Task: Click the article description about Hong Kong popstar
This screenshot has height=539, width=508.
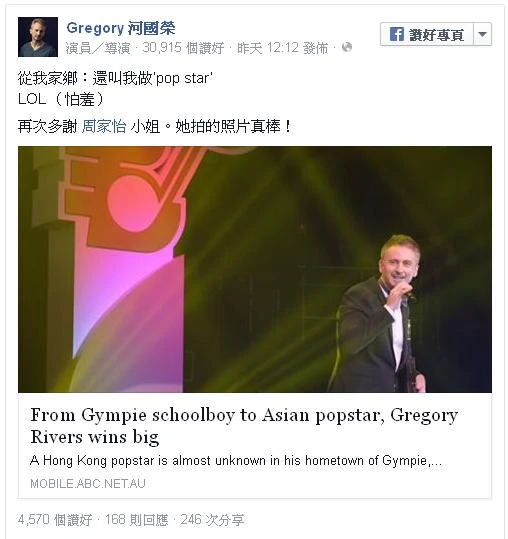Action: click(x=236, y=460)
